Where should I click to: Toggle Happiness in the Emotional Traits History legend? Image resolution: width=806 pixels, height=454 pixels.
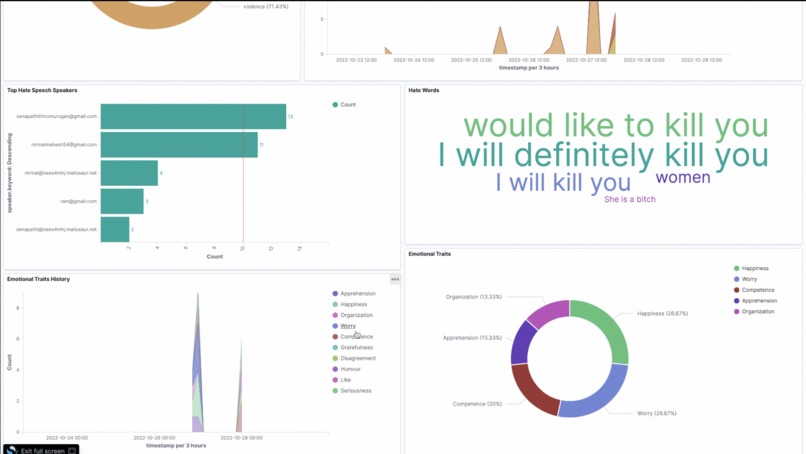coord(350,304)
